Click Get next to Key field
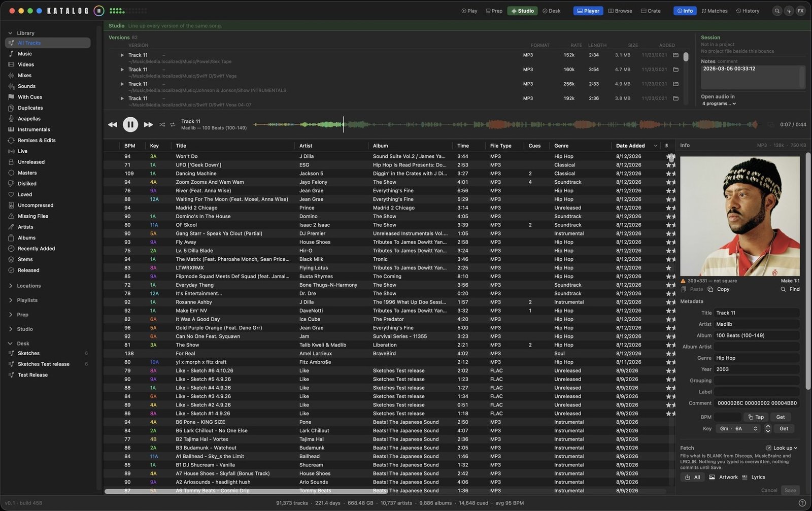The image size is (812, 511). point(784,429)
